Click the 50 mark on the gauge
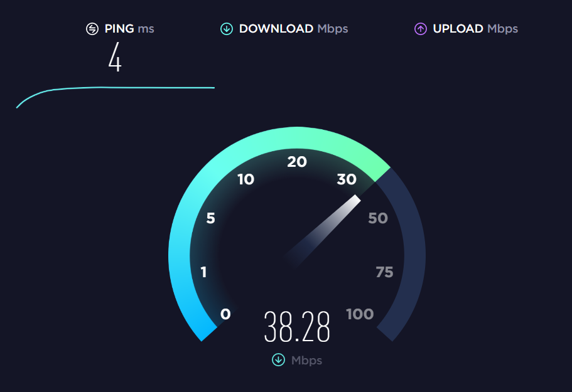This screenshot has height=392, width=572. coord(378,218)
